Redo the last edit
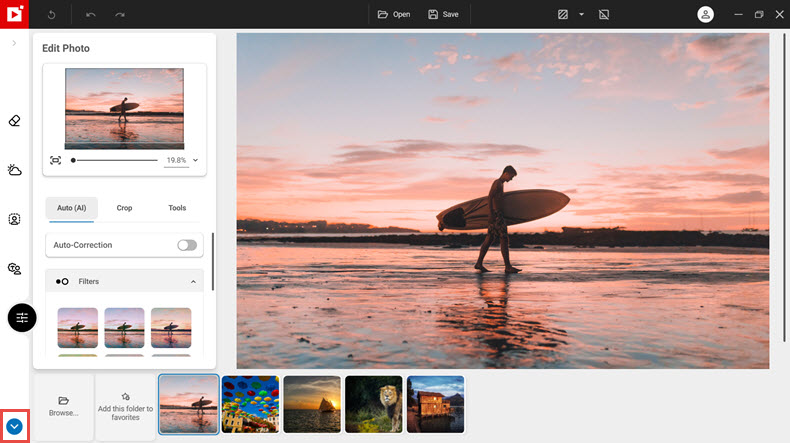 coord(120,15)
